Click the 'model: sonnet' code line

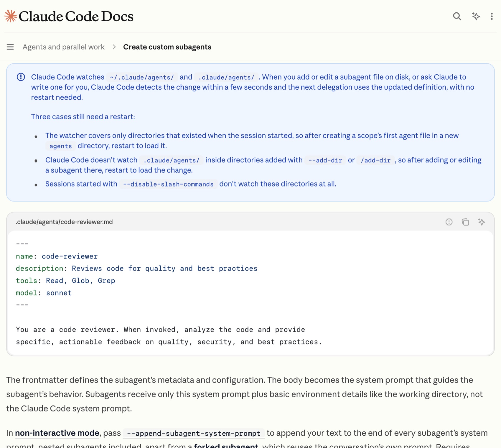pyautogui.click(x=44, y=293)
